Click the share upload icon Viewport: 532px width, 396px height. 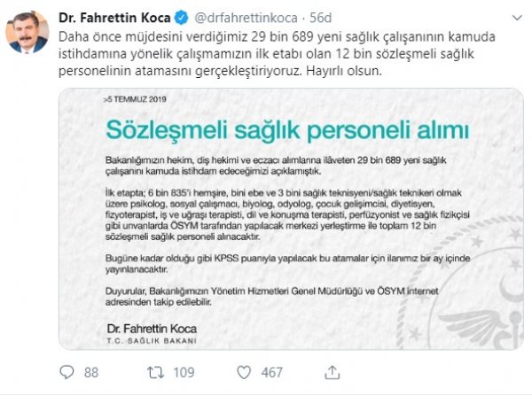pos(332,372)
